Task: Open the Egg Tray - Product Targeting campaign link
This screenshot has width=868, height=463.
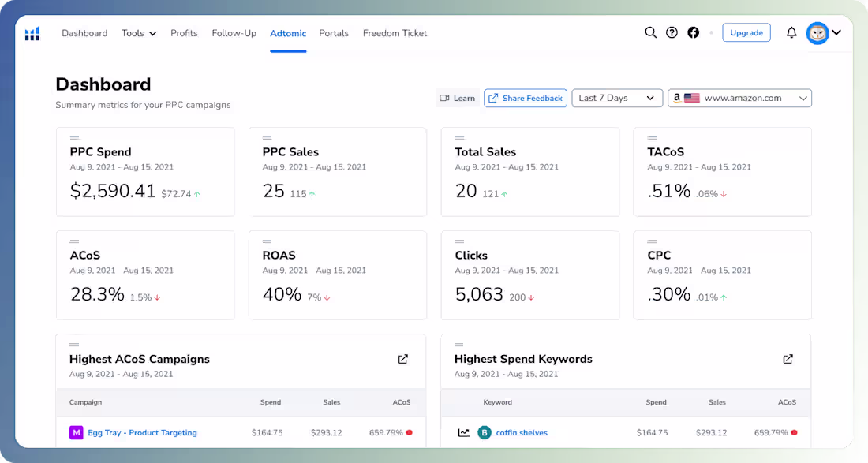Action: click(x=142, y=432)
